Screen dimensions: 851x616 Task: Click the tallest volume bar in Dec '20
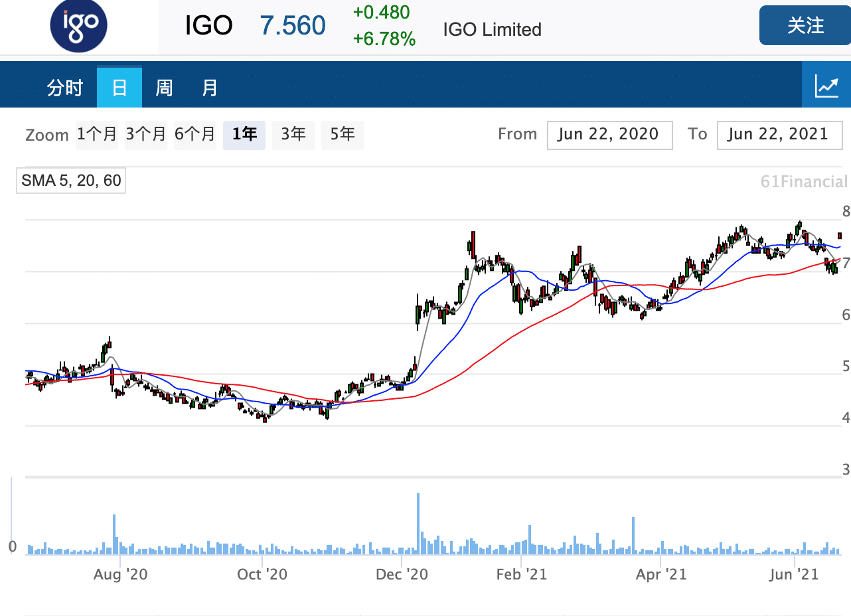point(418,524)
